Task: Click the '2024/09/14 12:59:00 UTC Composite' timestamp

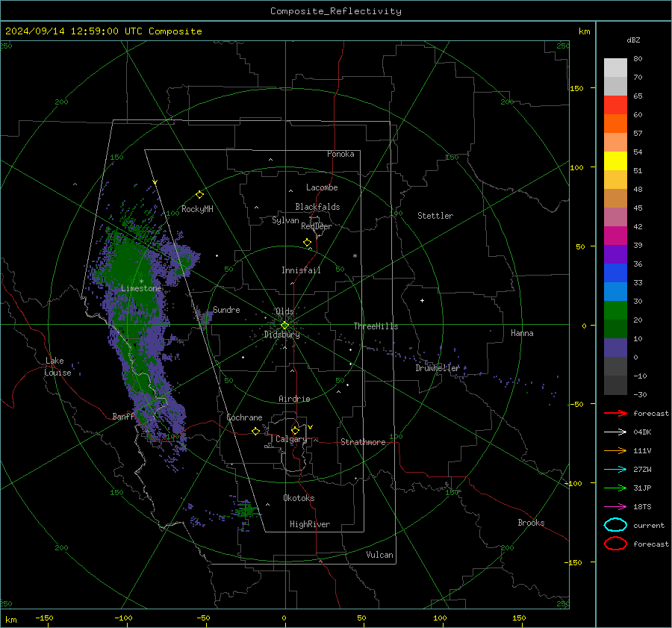Action: [x=103, y=31]
